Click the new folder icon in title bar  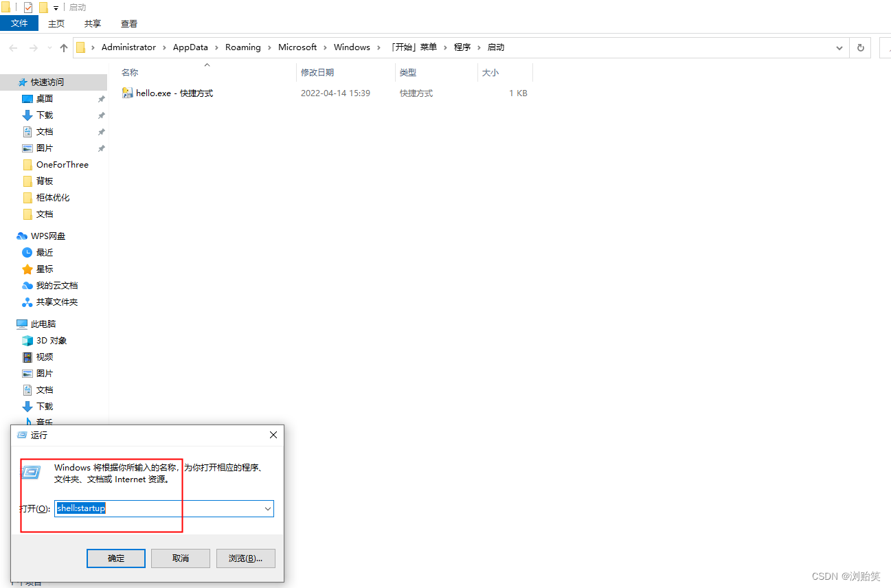(43, 8)
